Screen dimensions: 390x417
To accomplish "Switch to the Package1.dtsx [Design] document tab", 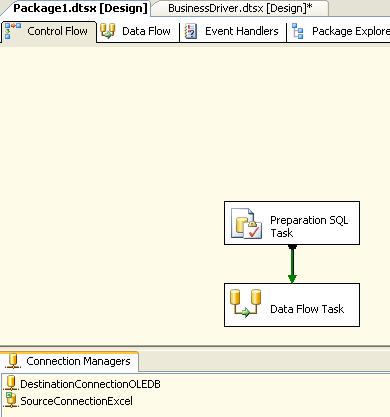I will point(76,8).
